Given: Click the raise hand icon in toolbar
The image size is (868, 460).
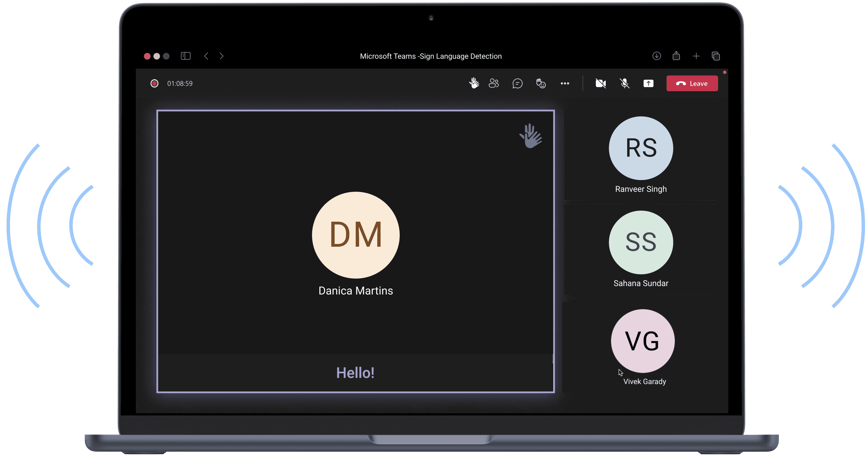Looking at the screenshot, I should 474,83.
